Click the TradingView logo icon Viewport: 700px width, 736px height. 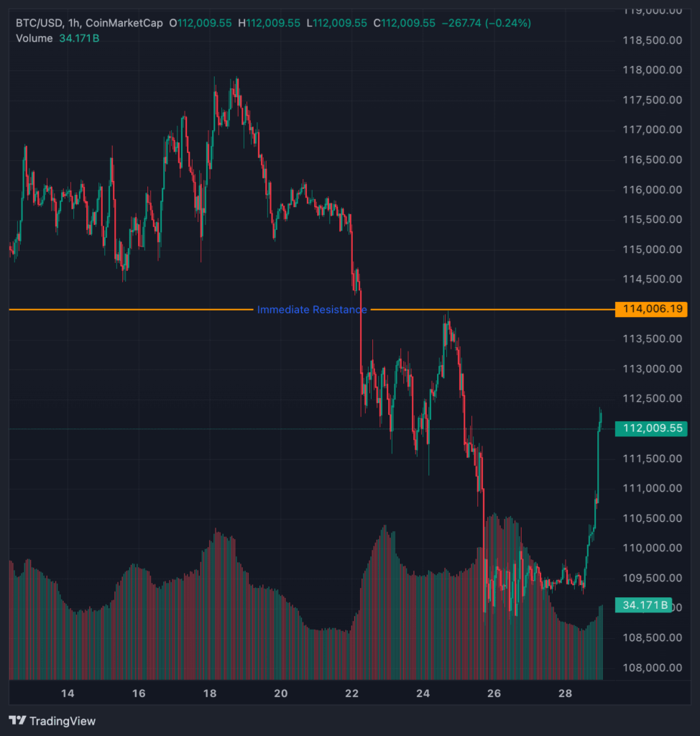click(18, 721)
